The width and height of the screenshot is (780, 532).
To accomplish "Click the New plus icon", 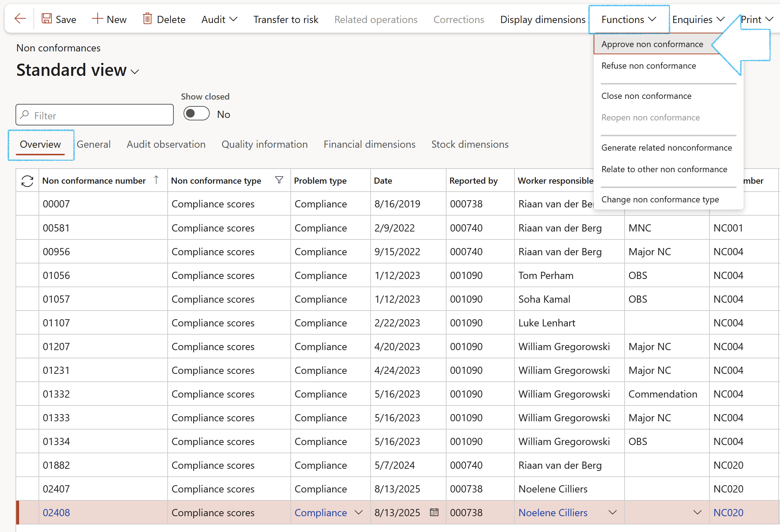I will [x=97, y=19].
